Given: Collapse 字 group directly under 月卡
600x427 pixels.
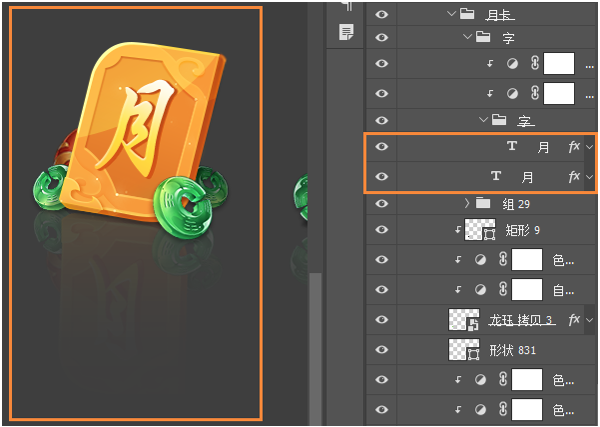Looking at the screenshot, I should pos(467,37).
